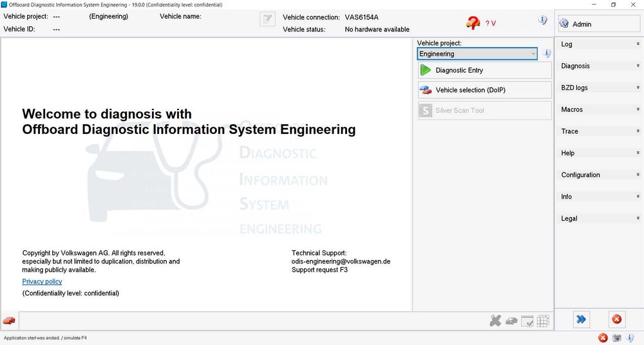644x345 pixels.
Task: Expand the Macros section
Action: pos(600,109)
